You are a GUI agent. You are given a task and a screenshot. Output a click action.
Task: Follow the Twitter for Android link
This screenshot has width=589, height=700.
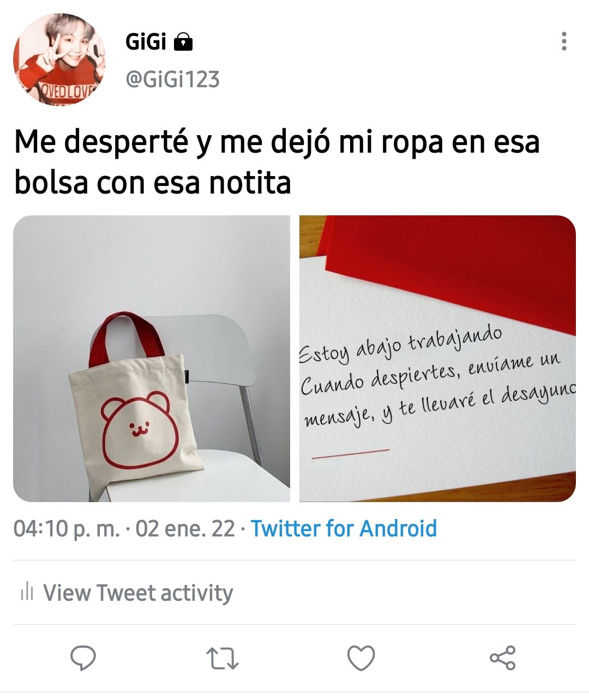[344, 529]
